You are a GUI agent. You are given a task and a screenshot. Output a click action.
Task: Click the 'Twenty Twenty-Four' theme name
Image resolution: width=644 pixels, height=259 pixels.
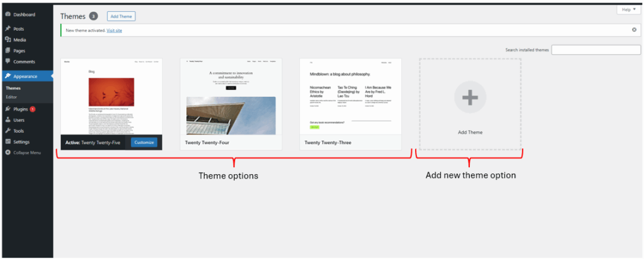207,143
